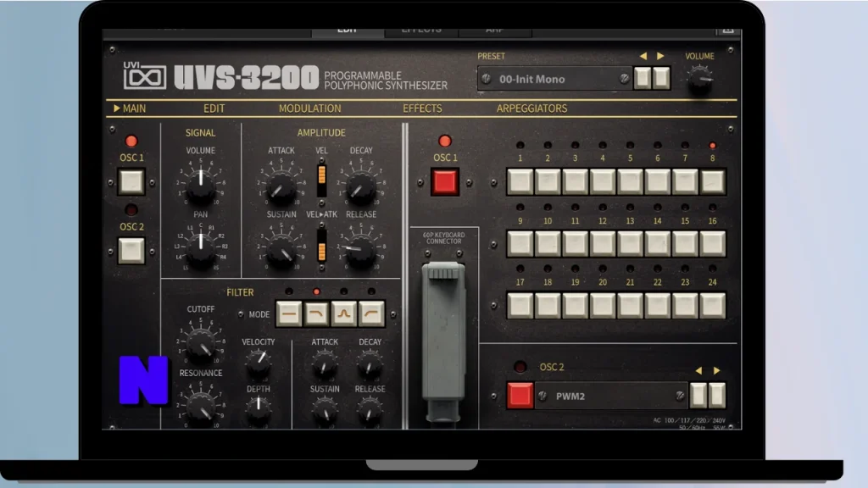Viewport: 868px width, 488px height.
Task: Select waveform button number 9
Action: (x=520, y=243)
